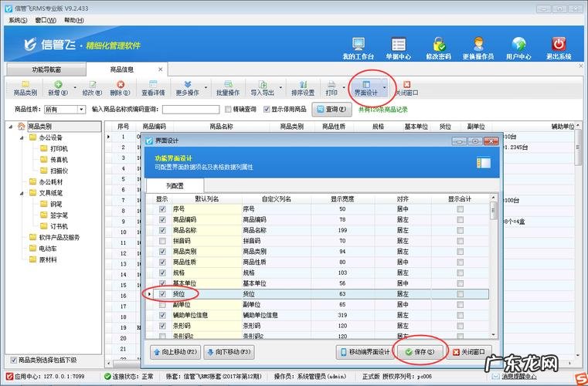Switch to the 功能导航窗 tab
Image resolution: width=588 pixels, height=386 pixels.
(x=47, y=69)
